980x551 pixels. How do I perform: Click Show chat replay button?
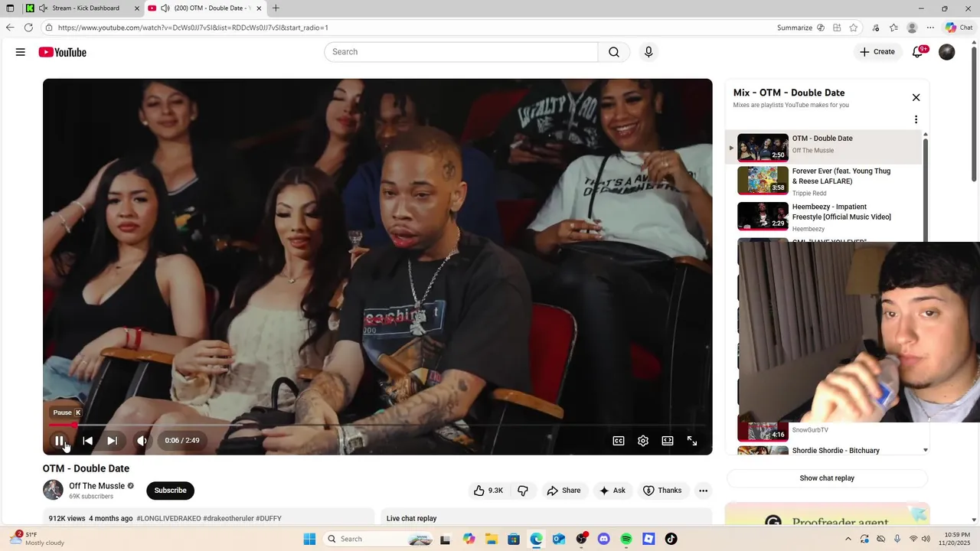pos(827,478)
